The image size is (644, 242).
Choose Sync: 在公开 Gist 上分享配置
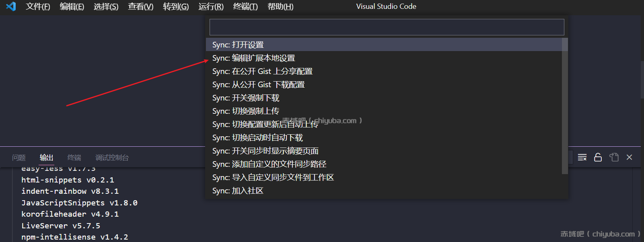(x=384, y=71)
